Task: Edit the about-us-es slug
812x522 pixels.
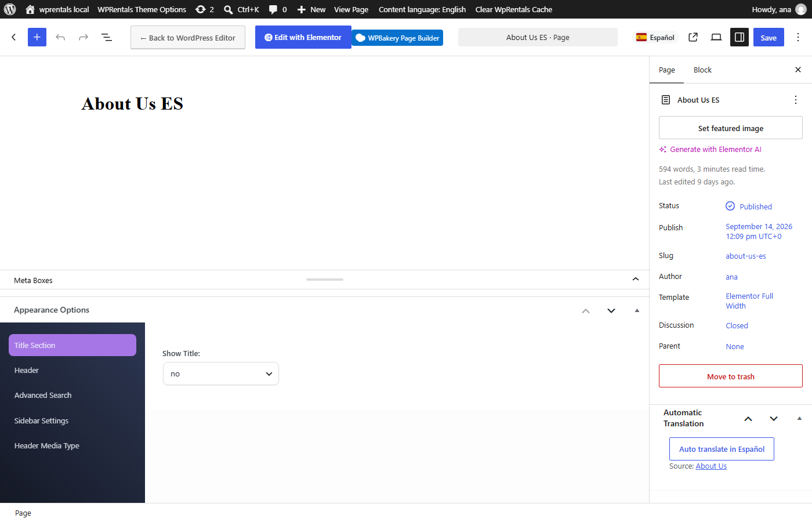Action: 745,256
